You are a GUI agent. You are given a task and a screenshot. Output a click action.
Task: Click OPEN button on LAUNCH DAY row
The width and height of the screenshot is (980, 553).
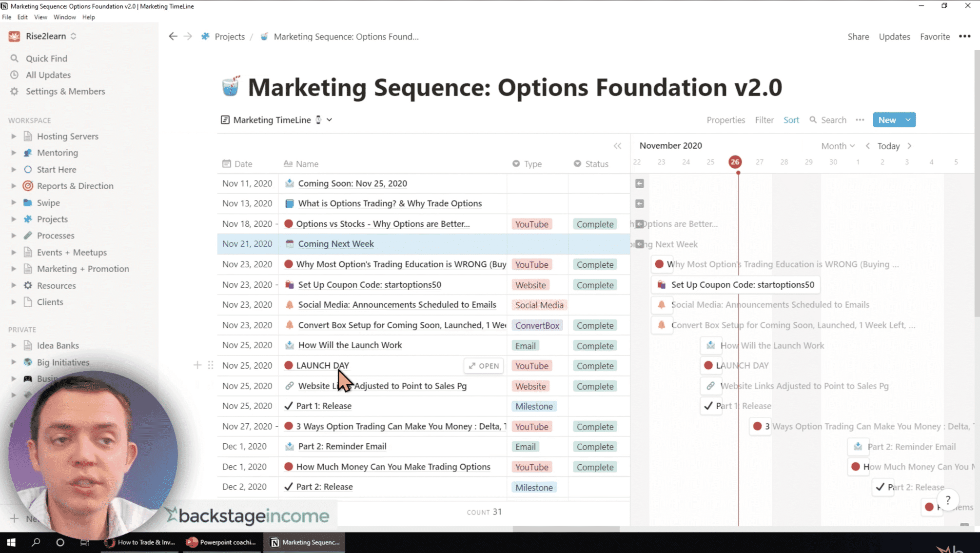[484, 366]
